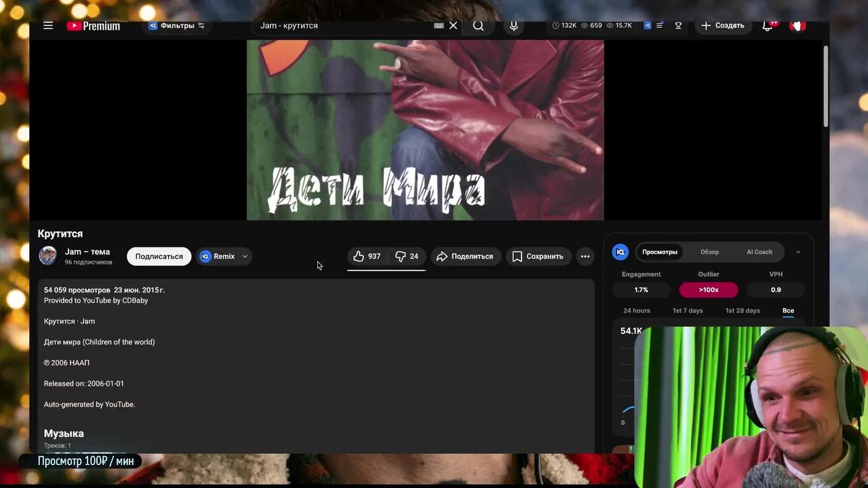The height and width of the screenshot is (488, 868).
Task: Open the three-dot more actions menu
Action: tap(585, 256)
